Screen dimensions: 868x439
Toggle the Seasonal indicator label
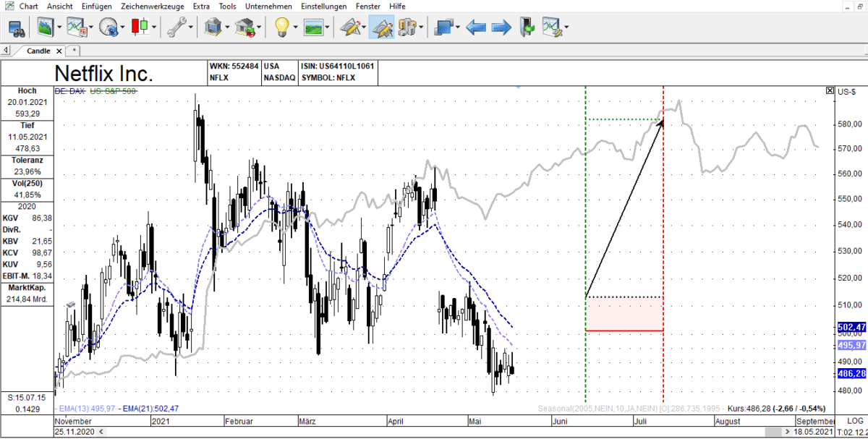click(x=628, y=409)
